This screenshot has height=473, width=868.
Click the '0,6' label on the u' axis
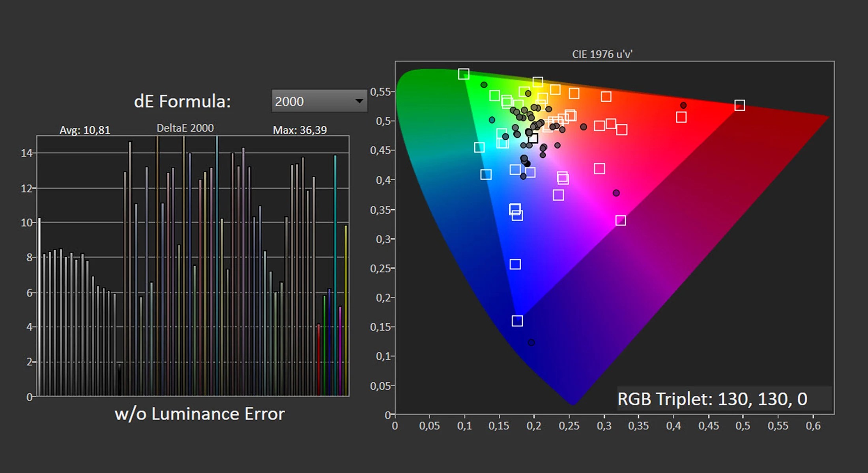(813, 426)
